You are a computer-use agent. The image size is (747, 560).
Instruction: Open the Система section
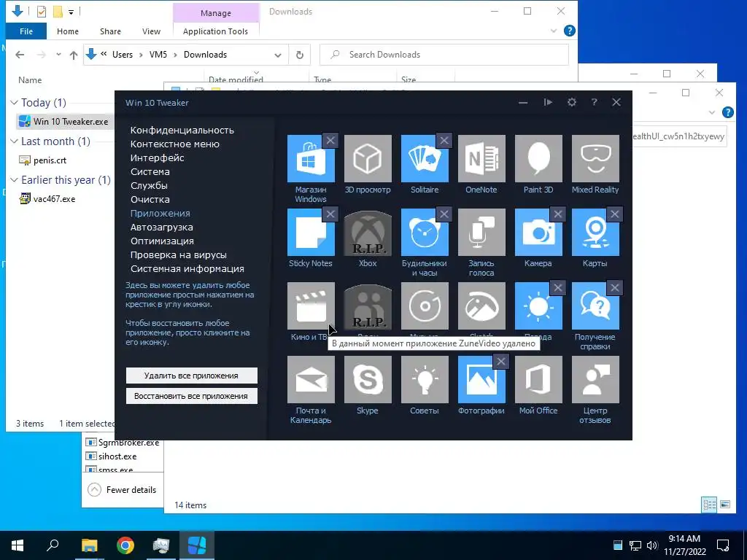[150, 171]
